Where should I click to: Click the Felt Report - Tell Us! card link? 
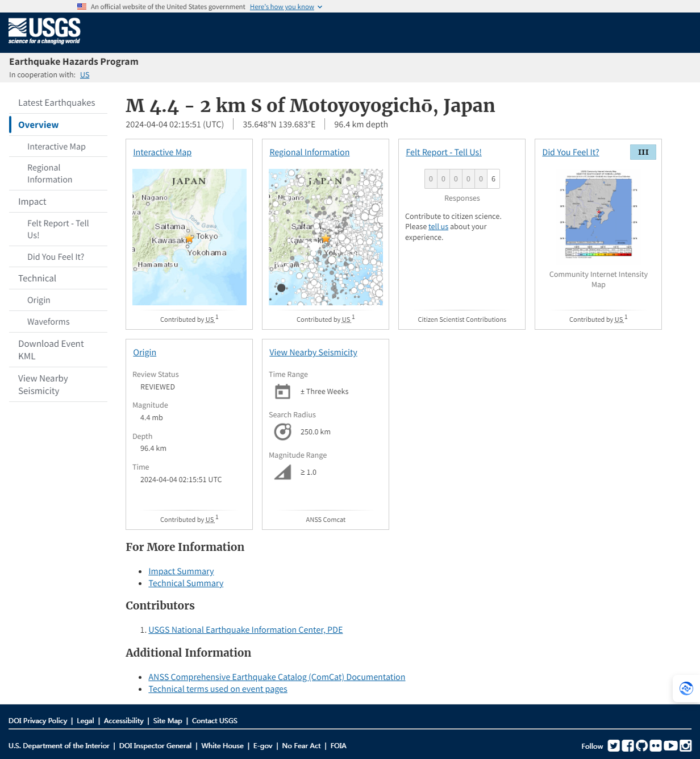pyautogui.click(x=444, y=152)
